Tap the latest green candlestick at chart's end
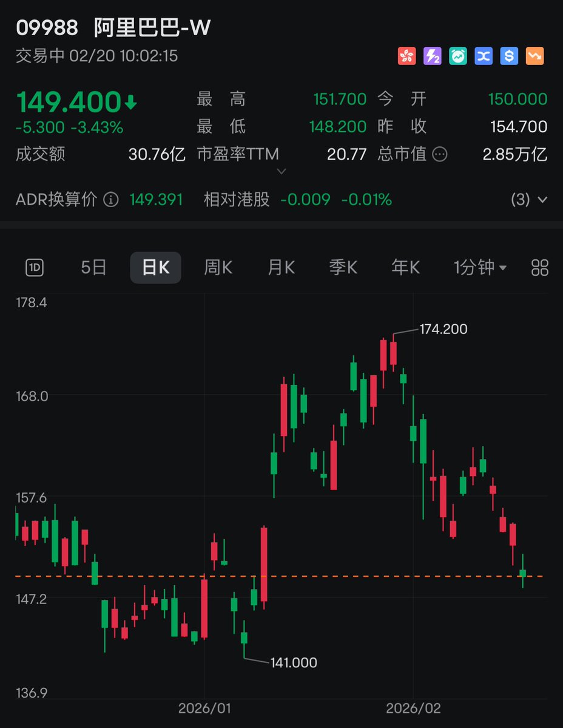Screen dimensions: 563x728 pos(522,572)
